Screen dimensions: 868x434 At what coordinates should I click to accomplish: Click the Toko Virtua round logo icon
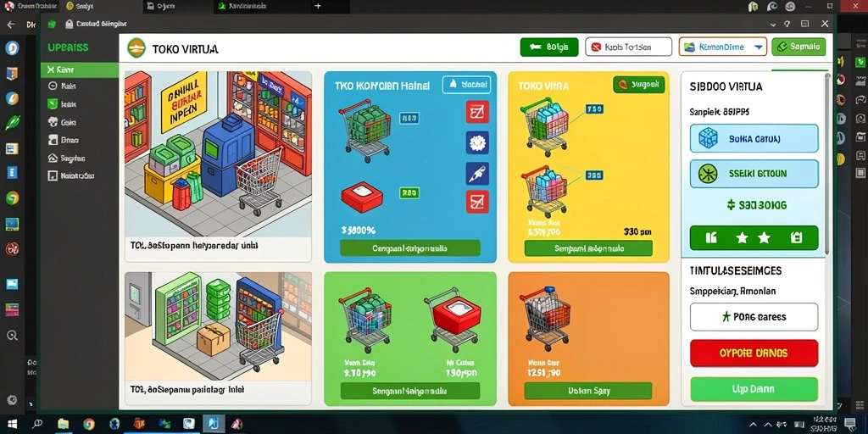[136, 48]
